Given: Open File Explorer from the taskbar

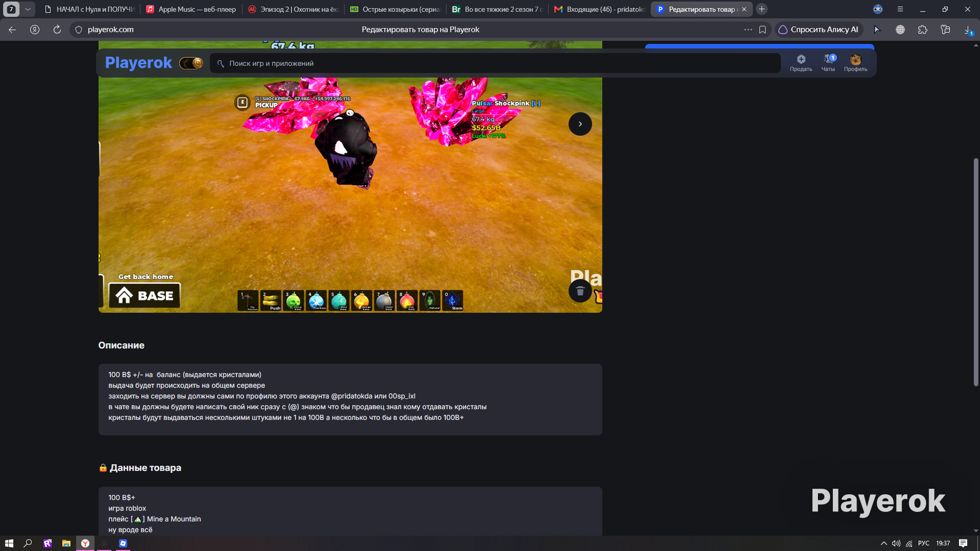Looking at the screenshot, I should (66, 543).
